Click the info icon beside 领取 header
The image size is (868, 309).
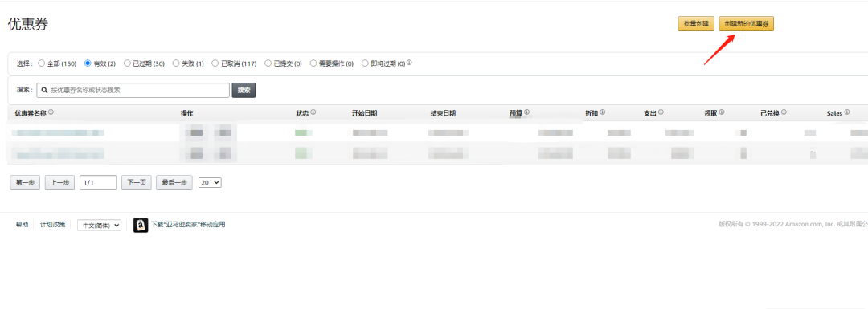(722, 112)
